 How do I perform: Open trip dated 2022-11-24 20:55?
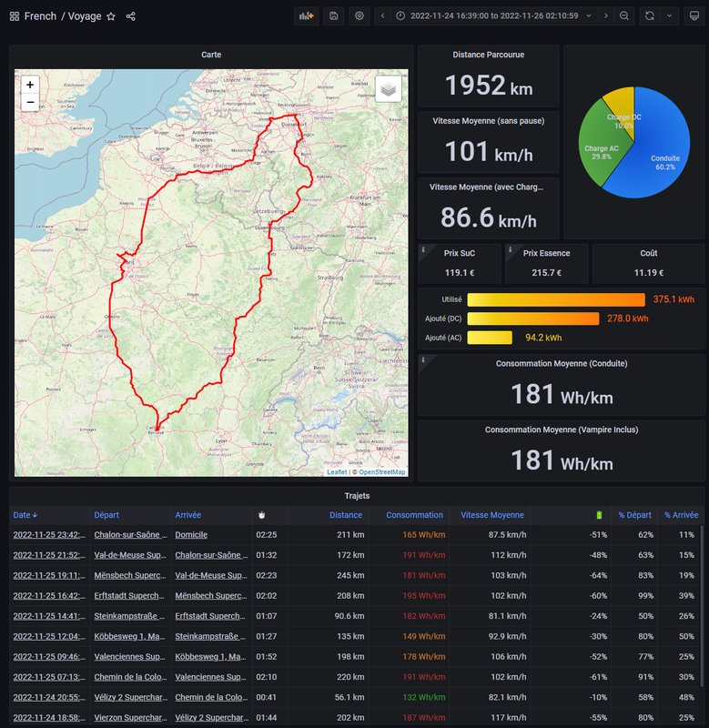pyautogui.click(x=49, y=697)
